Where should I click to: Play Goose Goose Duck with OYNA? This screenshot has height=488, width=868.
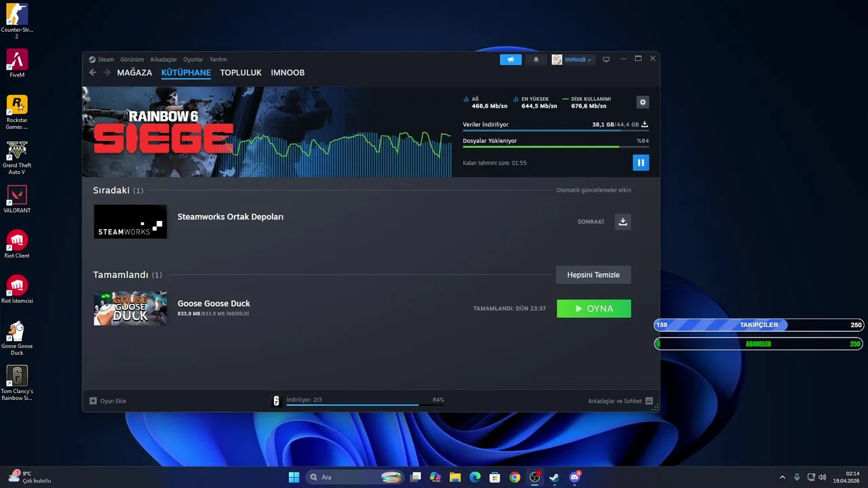coord(593,308)
